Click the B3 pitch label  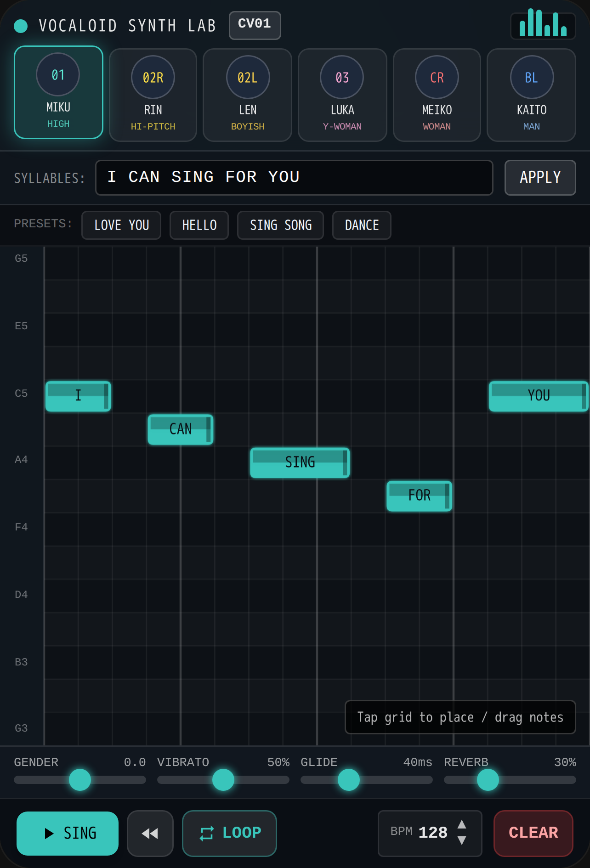[21, 662]
